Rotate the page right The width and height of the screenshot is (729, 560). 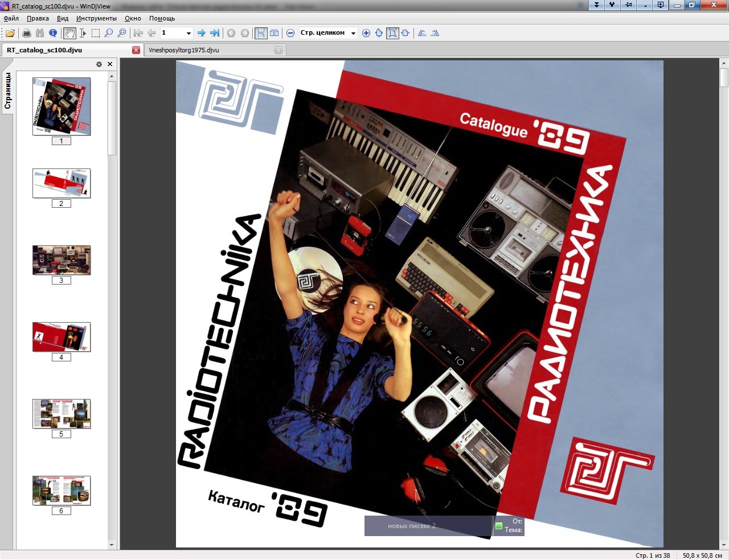coord(435,33)
